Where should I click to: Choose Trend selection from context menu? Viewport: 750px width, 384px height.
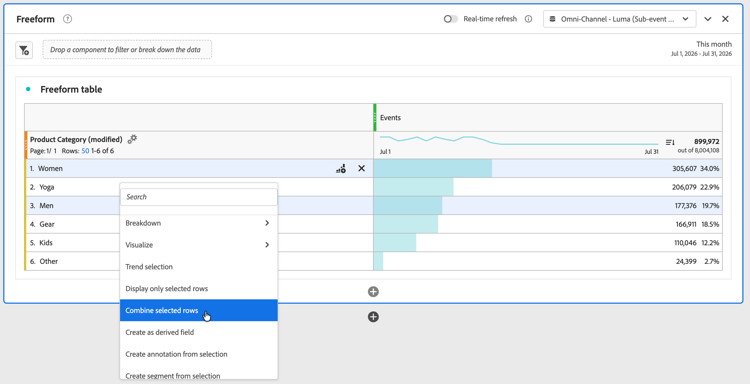coord(199,267)
